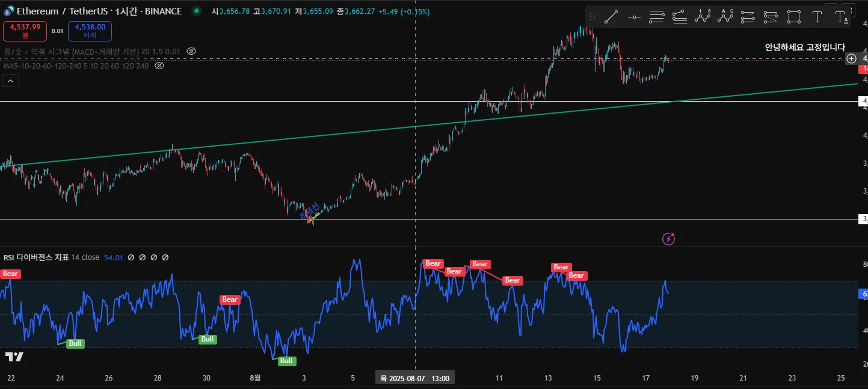Image resolution: width=868 pixels, height=389 pixels.
Task: Click the 0.01 spread value
Action: point(57,31)
